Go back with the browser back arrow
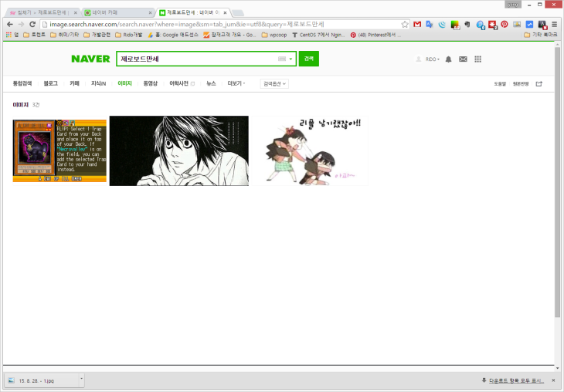The width and height of the screenshot is (564, 392). click(10, 24)
